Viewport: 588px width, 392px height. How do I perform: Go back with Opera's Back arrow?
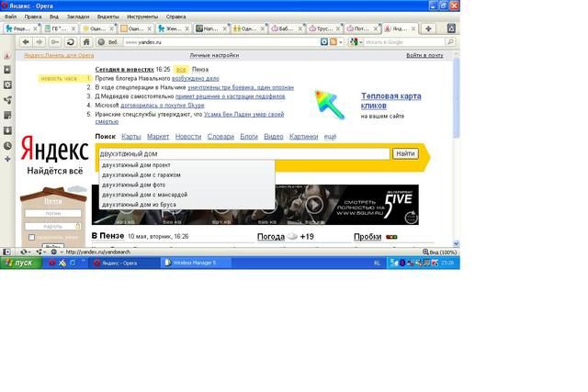pos(26,42)
